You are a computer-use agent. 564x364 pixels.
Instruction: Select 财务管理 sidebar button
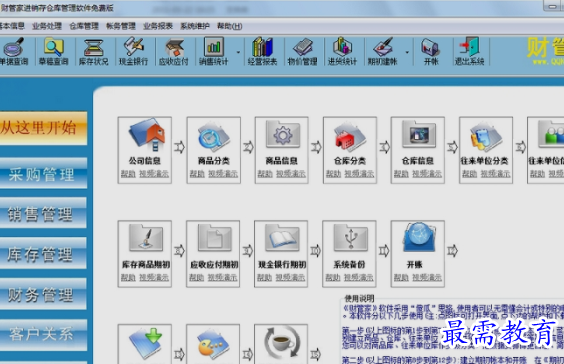coord(43,294)
